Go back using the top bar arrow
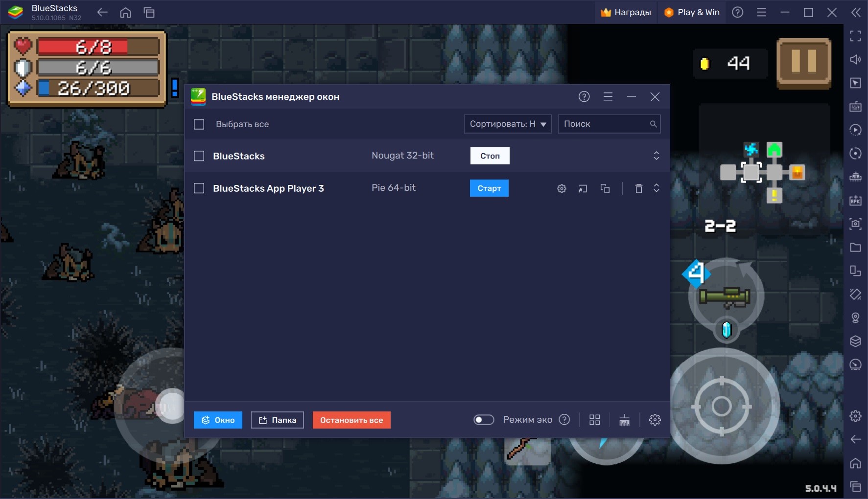 coord(102,12)
